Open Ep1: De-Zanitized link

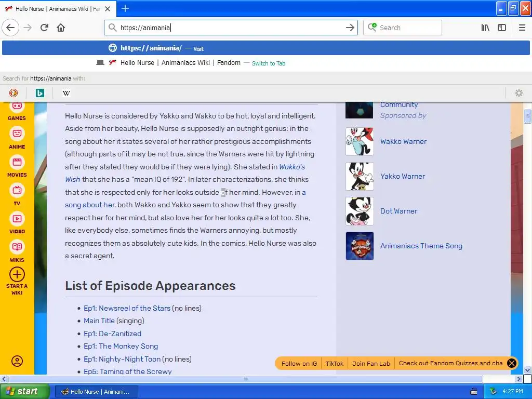112,334
